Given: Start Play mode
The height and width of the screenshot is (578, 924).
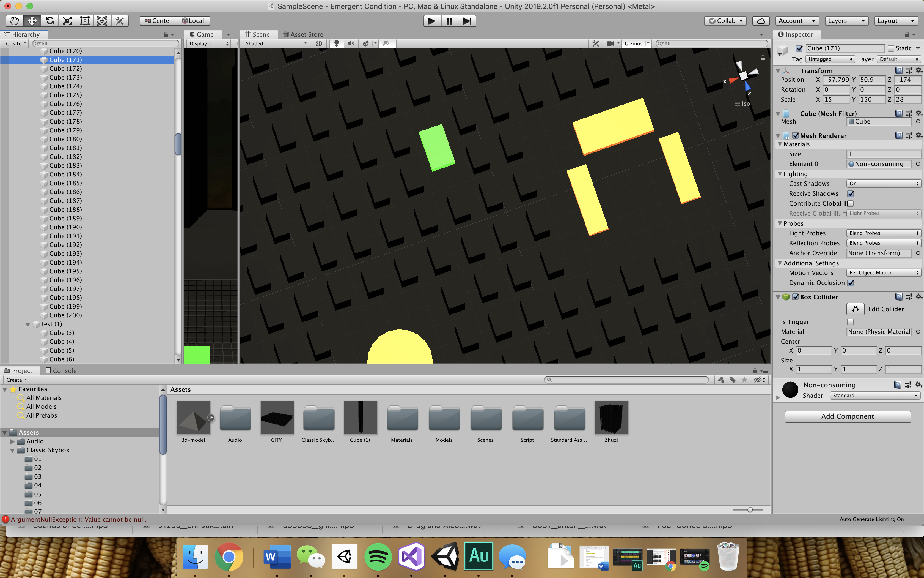Looking at the screenshot, I should [x=432, y=21].
